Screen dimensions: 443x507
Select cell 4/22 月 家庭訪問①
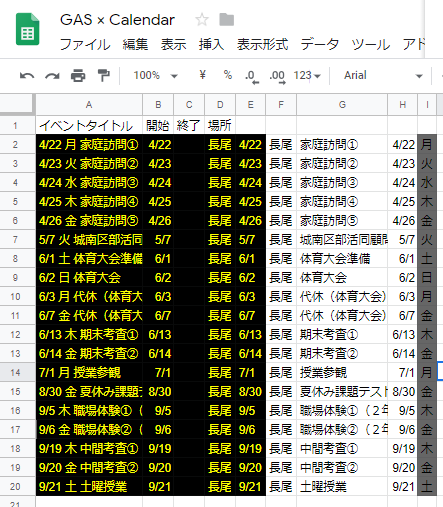(x=89, y=145)
